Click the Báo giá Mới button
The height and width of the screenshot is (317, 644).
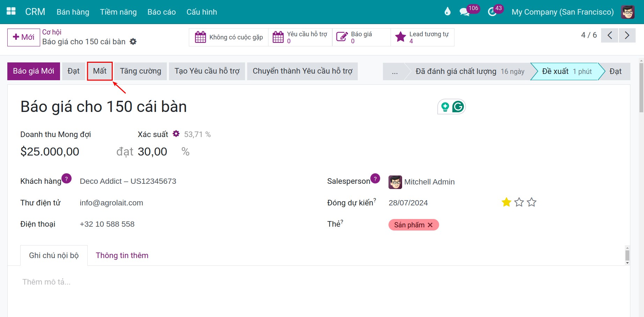click(34, 71)
